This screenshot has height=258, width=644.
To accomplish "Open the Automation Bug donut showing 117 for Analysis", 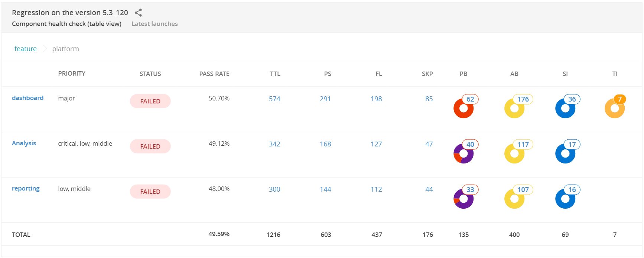I will coord(514,152).
